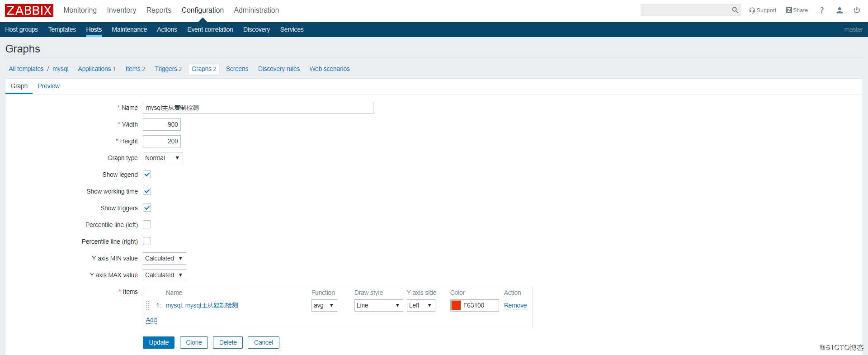Remove the graph item
This screenshot has width=868, height=355.
515,305
